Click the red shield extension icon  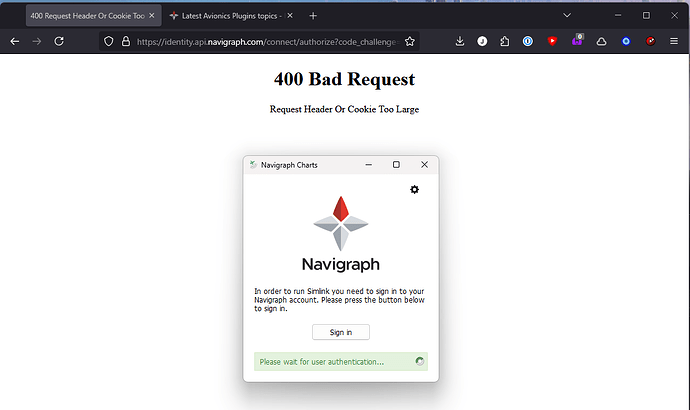coord(552,41)
